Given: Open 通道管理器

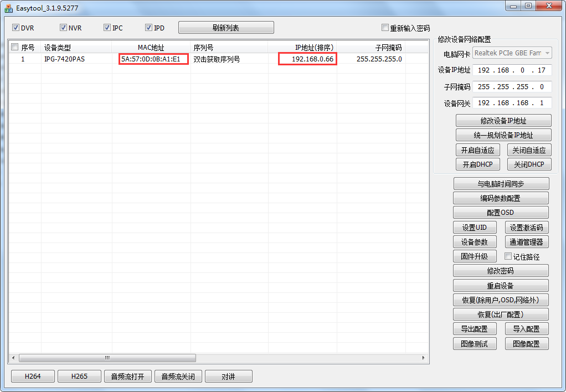Looking at the screenshot, I should 527,242.
